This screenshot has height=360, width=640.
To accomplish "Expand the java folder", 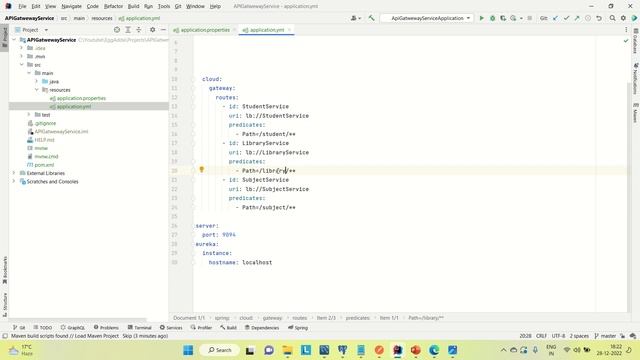I will pyautogui.click(x=36, y=81).
